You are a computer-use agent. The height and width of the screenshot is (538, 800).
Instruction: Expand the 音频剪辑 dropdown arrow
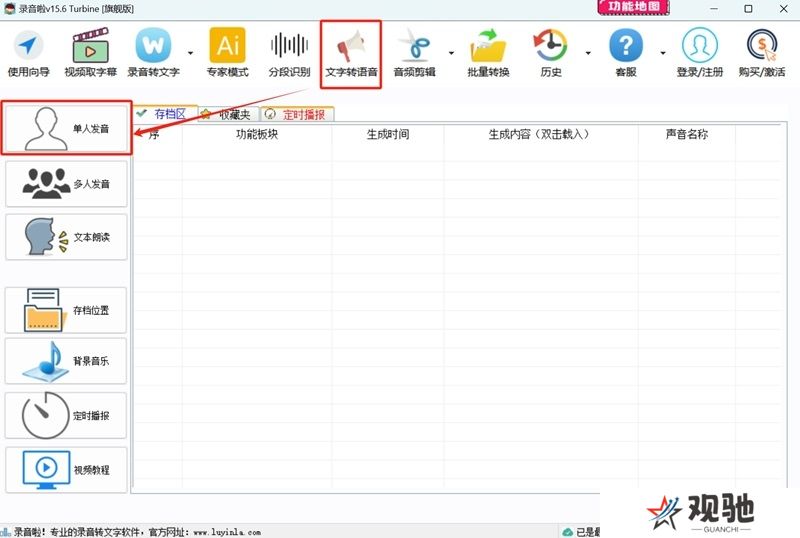451,53
